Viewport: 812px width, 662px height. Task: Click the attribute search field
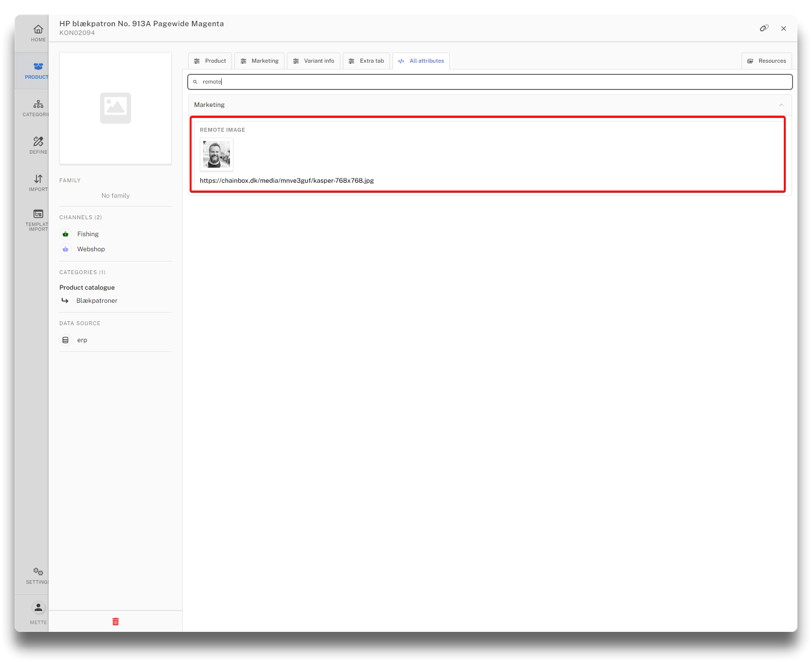[x=490, y=82]
